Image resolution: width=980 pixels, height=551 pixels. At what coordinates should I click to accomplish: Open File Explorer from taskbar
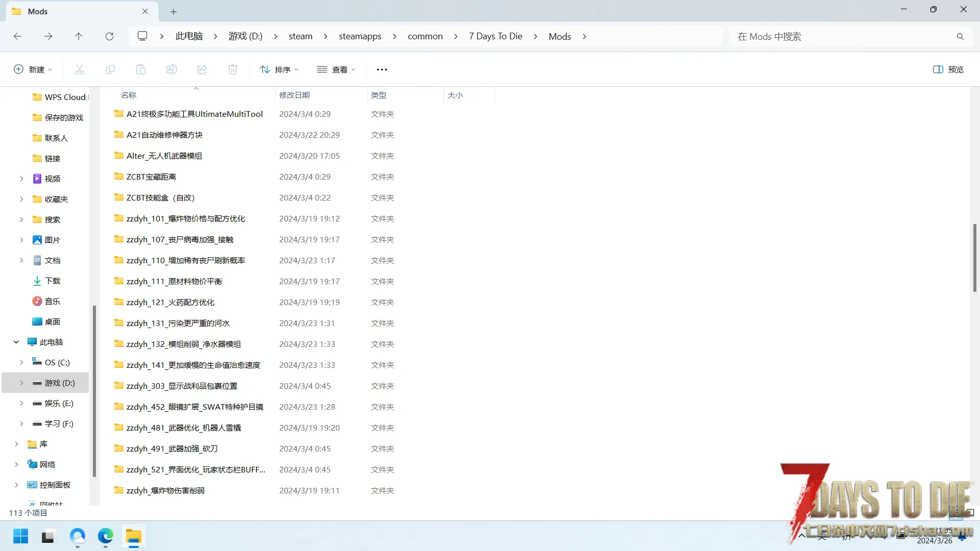click(134, 536)
